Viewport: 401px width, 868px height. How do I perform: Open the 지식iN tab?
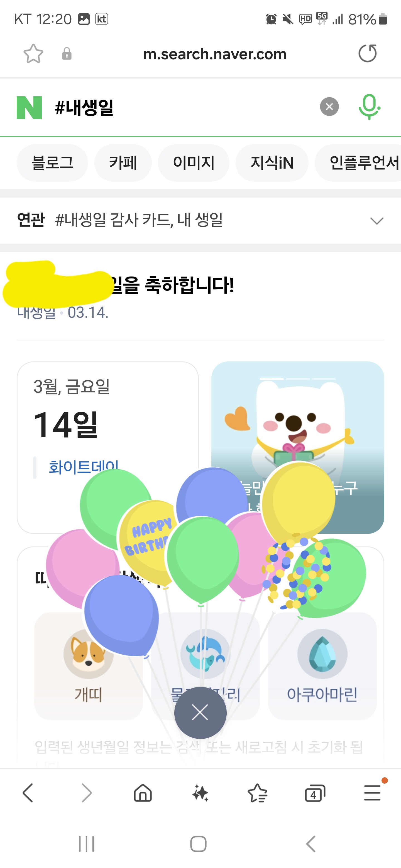[272, 163]
